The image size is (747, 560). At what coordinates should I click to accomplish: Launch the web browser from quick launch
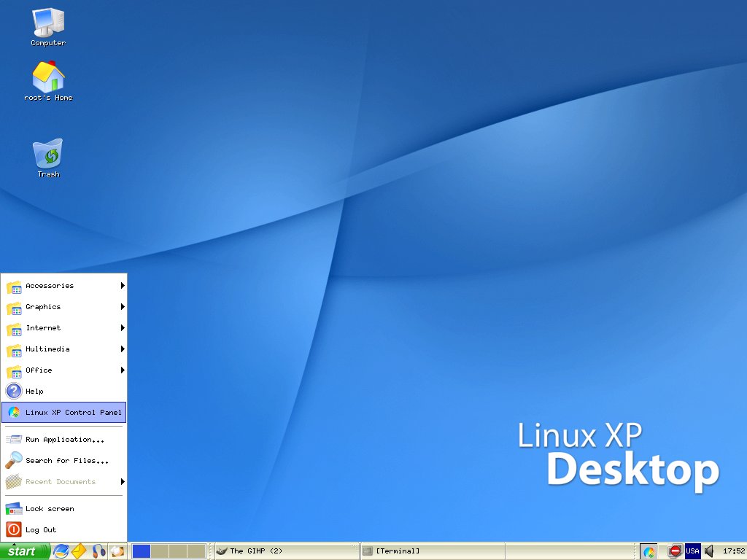(x=61, y=551)
